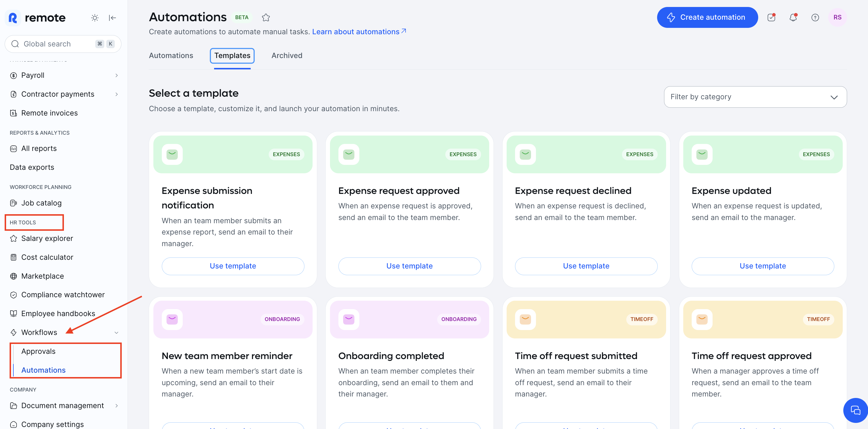Click the Remote invoices icon
The width and height of the screenshot is (868, 429).
pyautogui.click(x=13, y=113)
